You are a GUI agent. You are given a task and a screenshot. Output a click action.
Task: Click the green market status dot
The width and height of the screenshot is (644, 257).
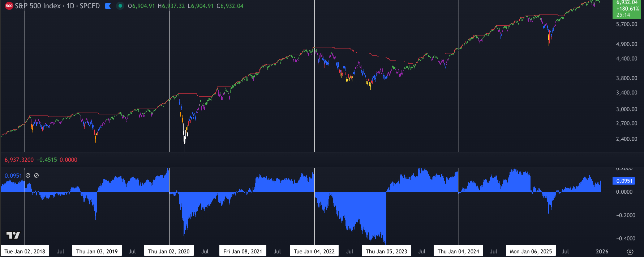point(120,6)
